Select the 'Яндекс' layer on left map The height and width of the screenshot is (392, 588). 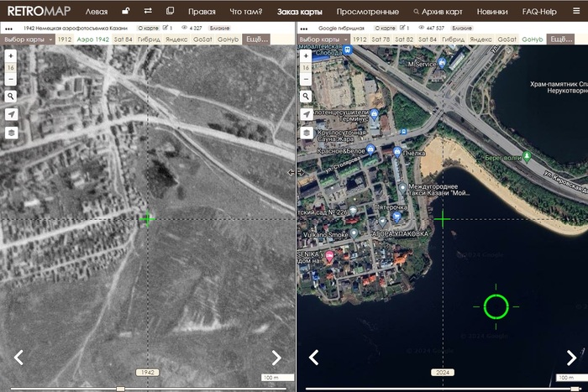click(x=177, y=39)
